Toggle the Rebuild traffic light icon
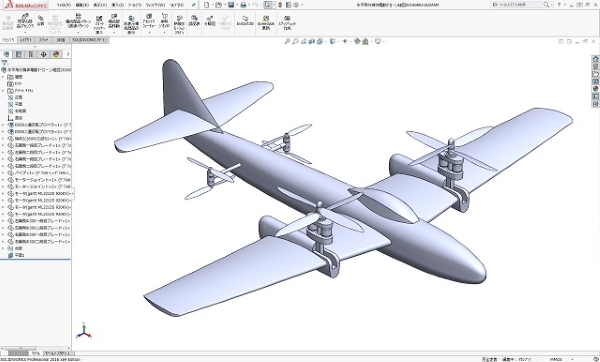Viewport: 600px width, 362px height. pos(280,5)
